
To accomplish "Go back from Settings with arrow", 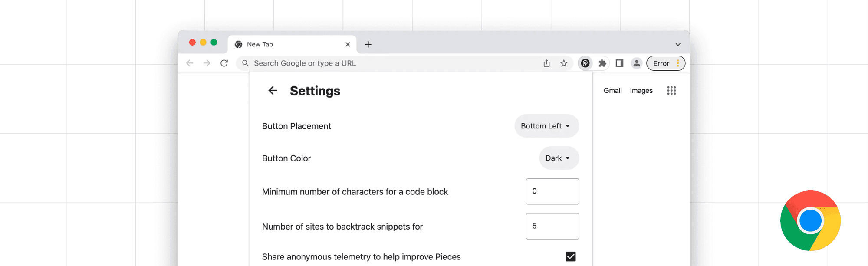I will (273, 90).
